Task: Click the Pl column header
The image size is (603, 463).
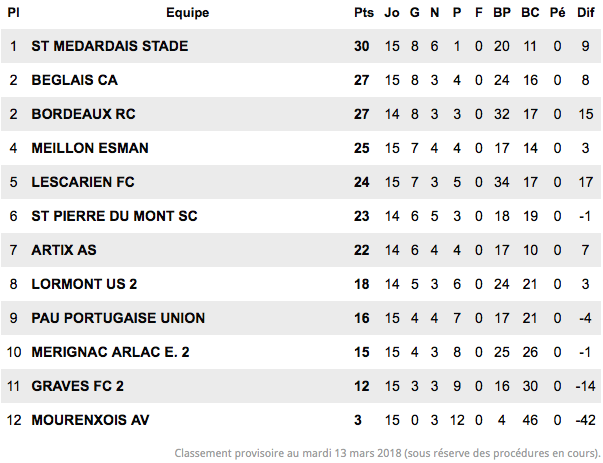Action: [13, 13]
